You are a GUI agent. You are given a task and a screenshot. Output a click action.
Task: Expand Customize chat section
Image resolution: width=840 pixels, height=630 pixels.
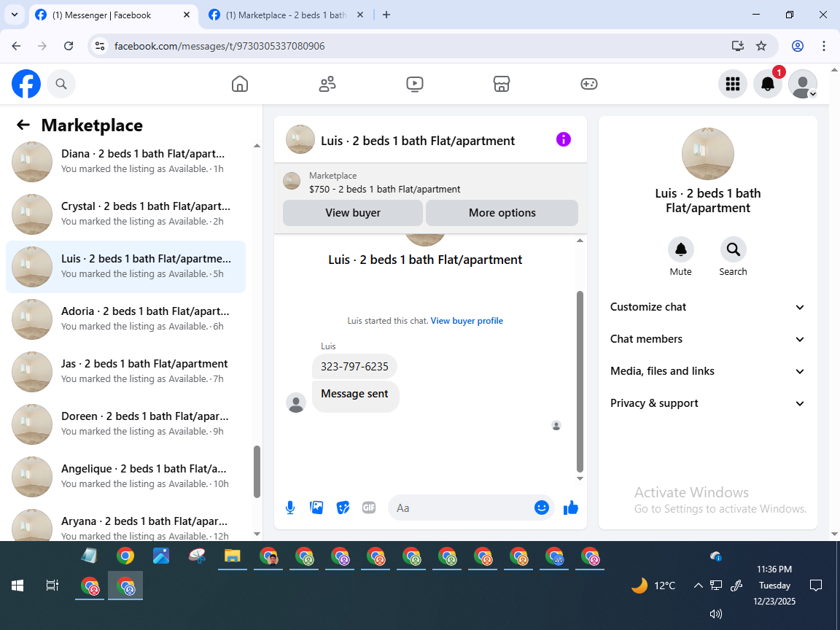click(x=708, y=307)
